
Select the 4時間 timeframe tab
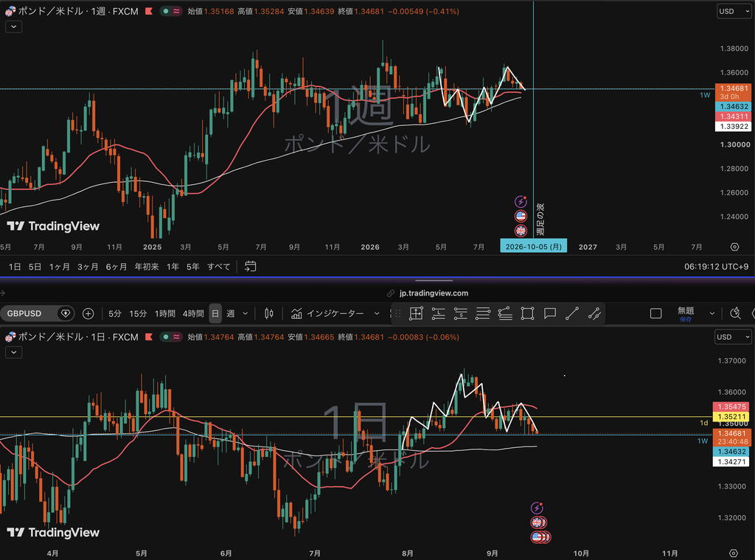[x=193, y=314]
